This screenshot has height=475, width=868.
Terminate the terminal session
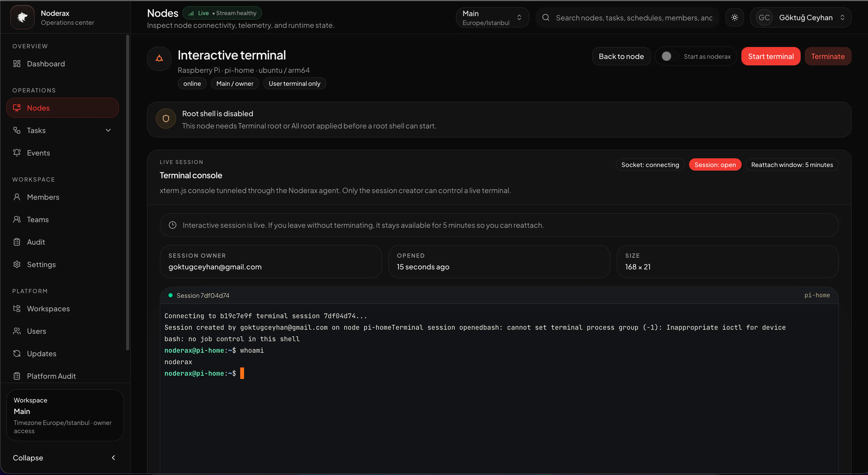[828, 56]
